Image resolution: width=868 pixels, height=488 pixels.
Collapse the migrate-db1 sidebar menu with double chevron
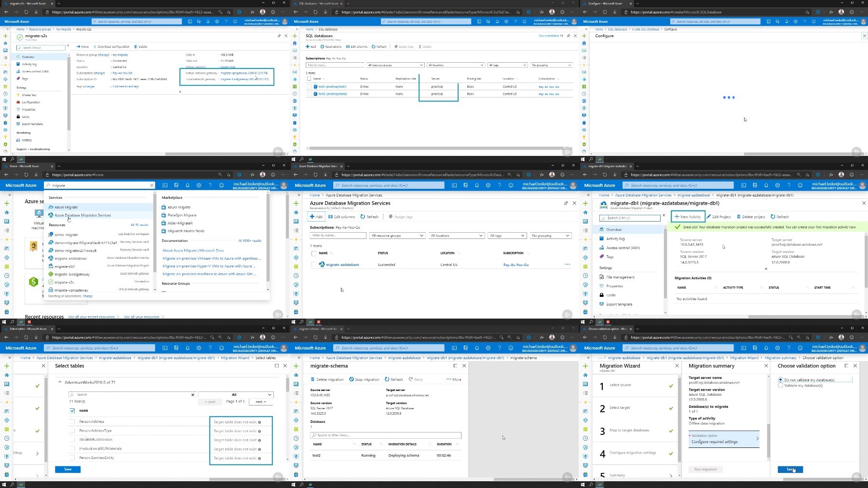(x=664, y=215)
